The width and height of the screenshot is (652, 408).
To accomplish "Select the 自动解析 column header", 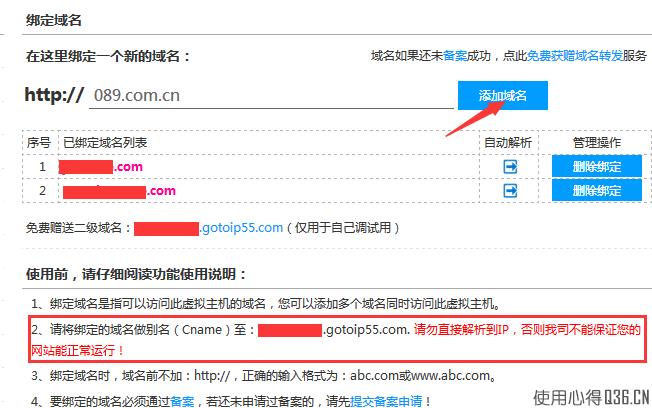I will coord(508,143).
